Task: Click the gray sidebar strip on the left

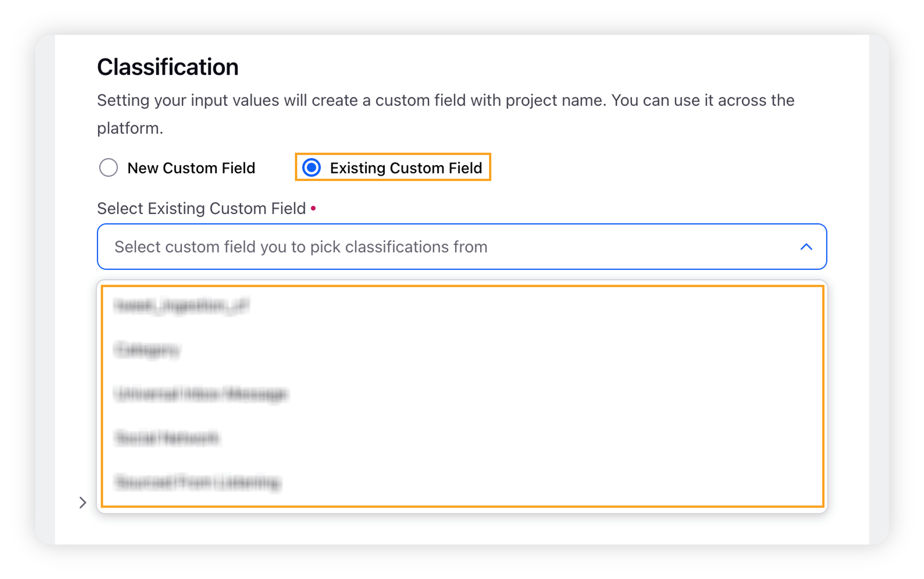Action: coord(45,289)
